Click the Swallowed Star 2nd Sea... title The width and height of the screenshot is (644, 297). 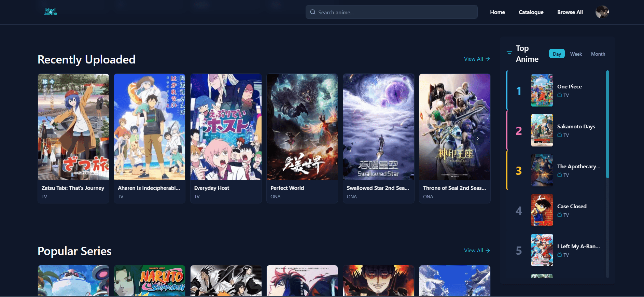tap(378, 188)
